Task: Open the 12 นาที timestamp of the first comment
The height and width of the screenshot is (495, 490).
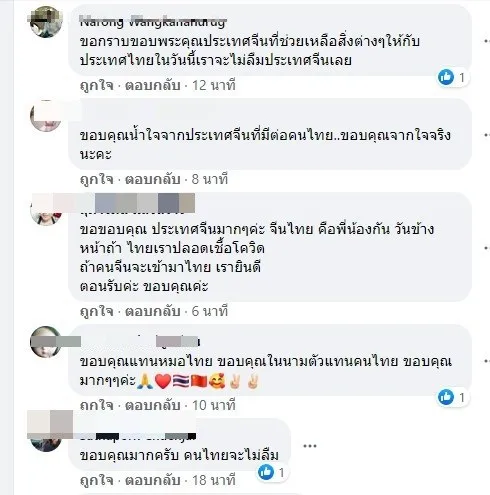Action: pyautogui.click(x=214, y=86)
